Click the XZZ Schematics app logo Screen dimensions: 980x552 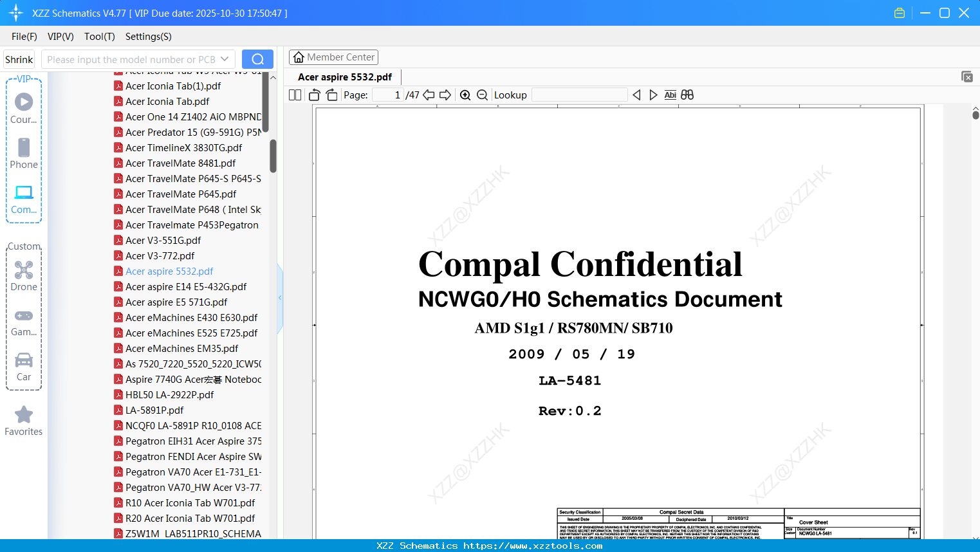click(x=16, y=13)
